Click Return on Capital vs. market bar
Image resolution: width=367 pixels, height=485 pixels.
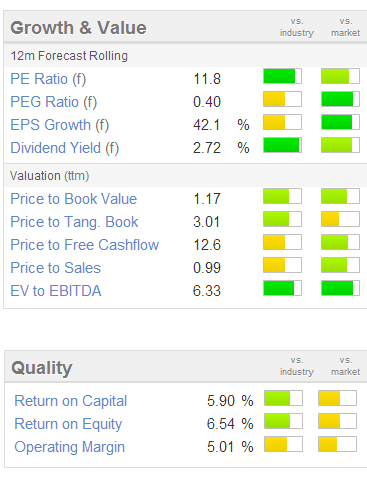[337, 398]
